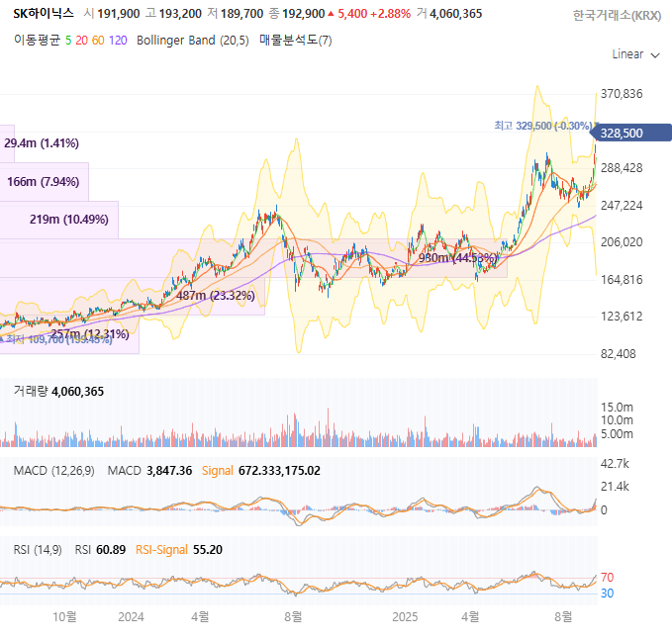Click the 2025 time axis label

click(x=405, y=617)
